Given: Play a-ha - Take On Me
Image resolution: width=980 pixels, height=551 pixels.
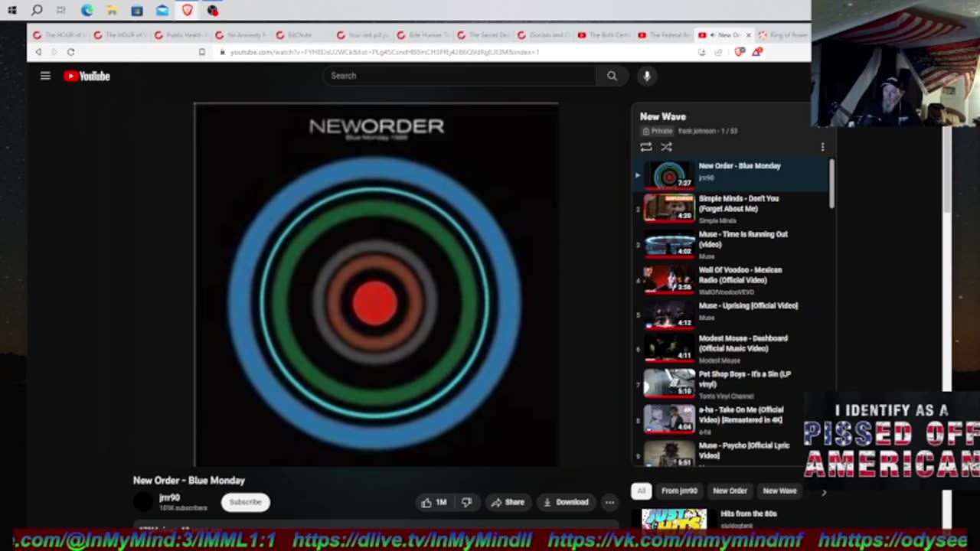Looking at the screenshot, I should click(741, 415).
